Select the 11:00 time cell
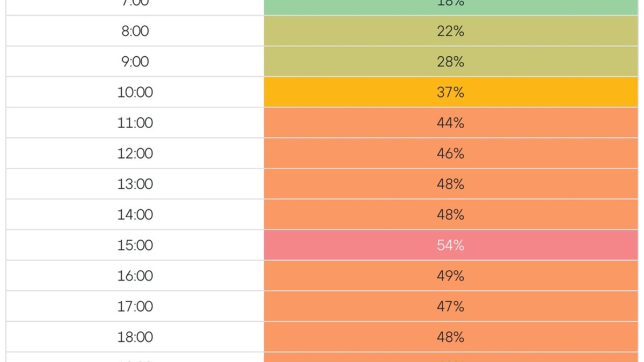The width and height of the screenshot is (644, 362). [x=135, y=123]
